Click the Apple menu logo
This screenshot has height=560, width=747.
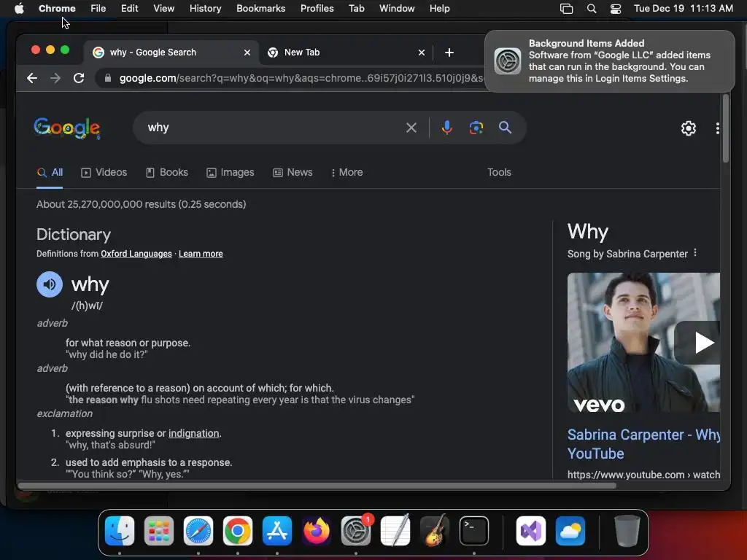coord(19,9)
